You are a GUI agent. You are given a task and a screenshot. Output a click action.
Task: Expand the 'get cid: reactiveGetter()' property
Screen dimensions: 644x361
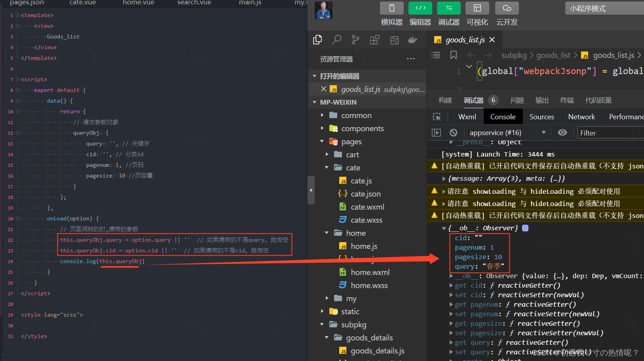[x=451, y=285]
